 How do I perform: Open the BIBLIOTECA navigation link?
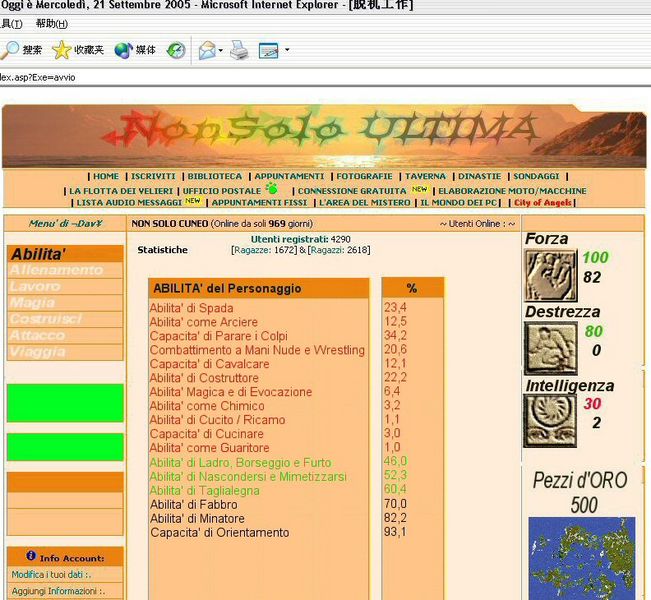(x=214, y=176)
